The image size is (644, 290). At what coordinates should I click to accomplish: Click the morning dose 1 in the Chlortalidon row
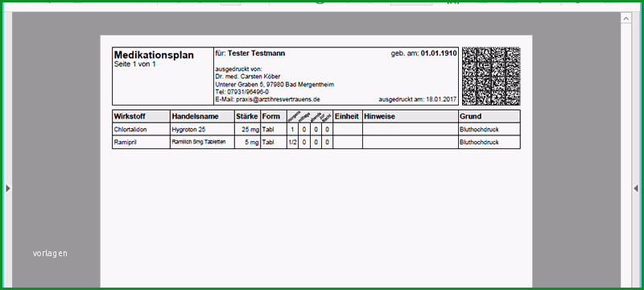(292, 130)
